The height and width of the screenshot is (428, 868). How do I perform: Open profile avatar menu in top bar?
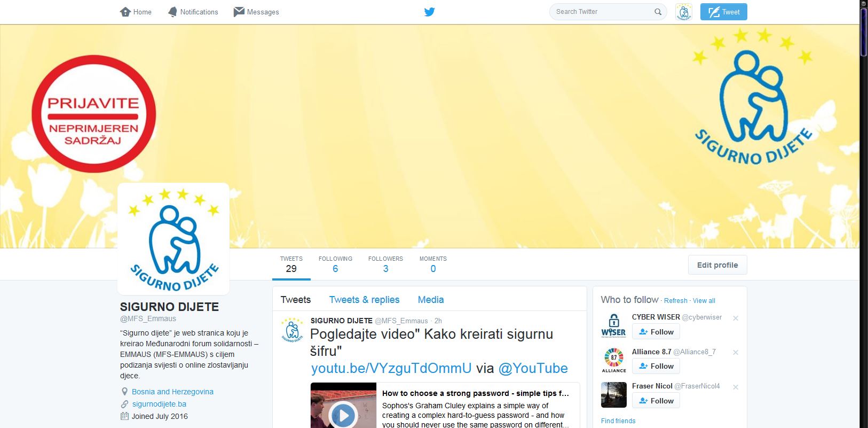pyautogui.click(x=683, y=12)
